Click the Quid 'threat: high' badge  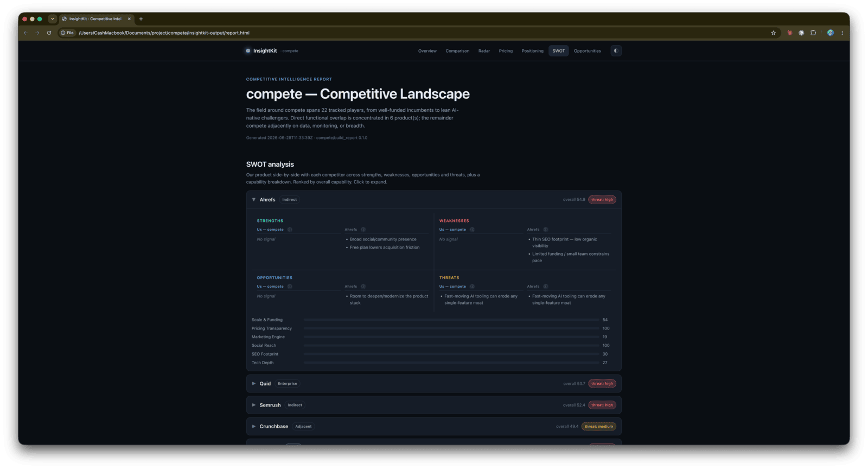tap(602, 384)
